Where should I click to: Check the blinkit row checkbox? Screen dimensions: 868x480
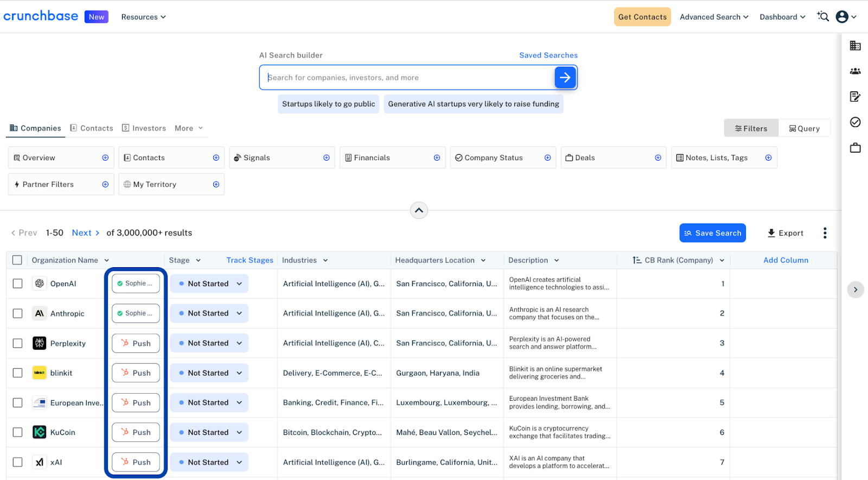[18, 373]
